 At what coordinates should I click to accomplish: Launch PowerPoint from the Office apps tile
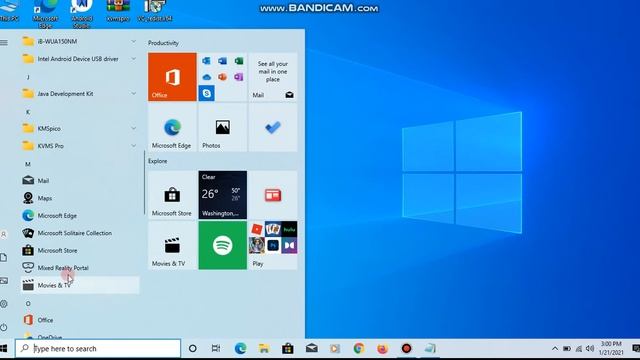(222, 77)
